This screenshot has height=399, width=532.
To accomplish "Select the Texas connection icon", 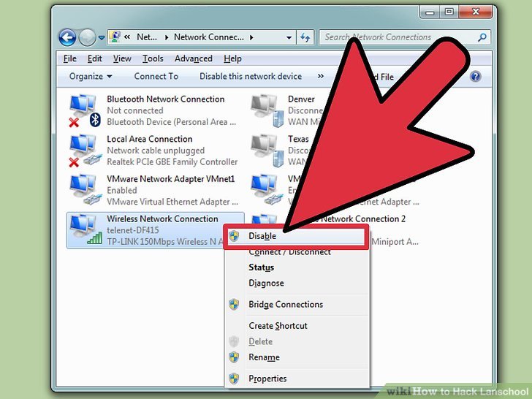I will click(x=267, y=151).
